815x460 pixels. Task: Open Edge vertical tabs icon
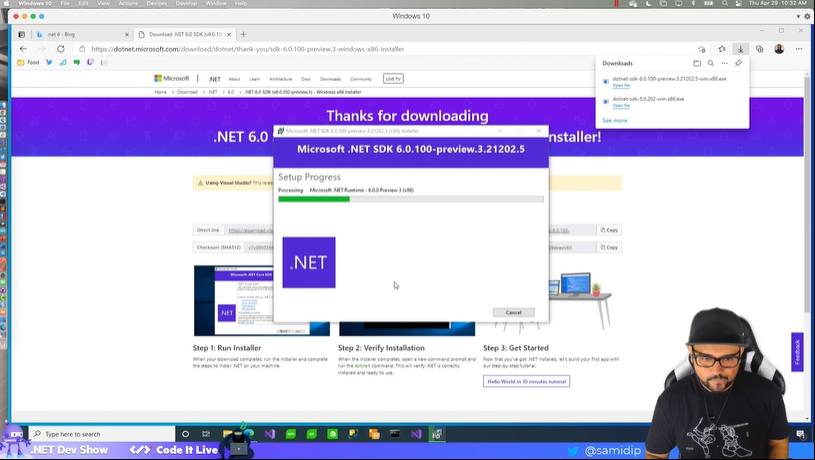(21, 34)
